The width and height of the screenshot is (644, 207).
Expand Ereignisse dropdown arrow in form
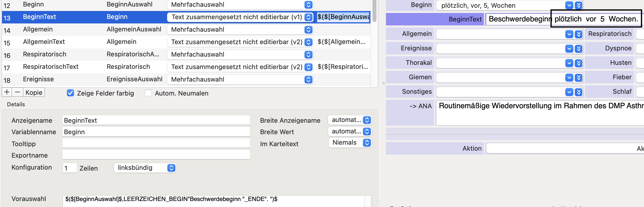pos(569,48)
